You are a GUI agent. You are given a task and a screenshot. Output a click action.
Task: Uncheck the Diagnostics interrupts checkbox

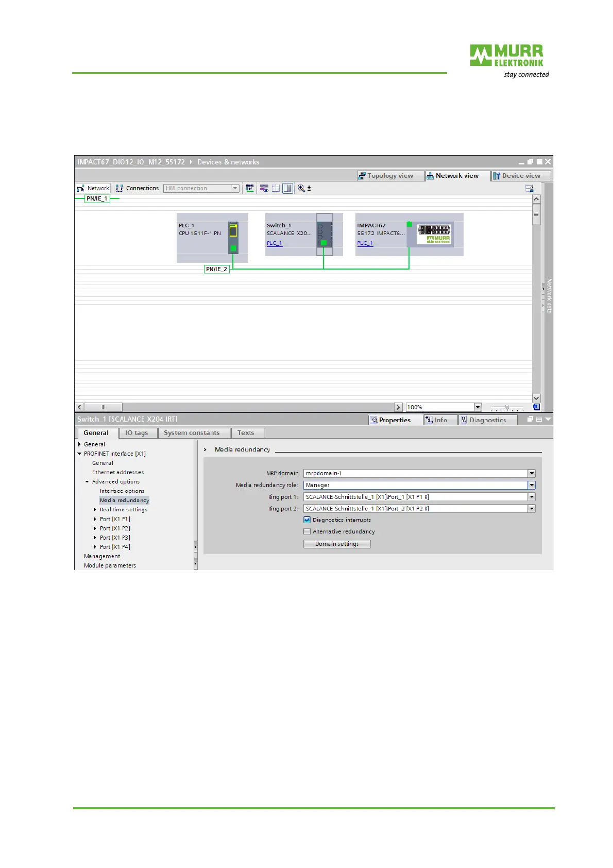tap(307, 520)
